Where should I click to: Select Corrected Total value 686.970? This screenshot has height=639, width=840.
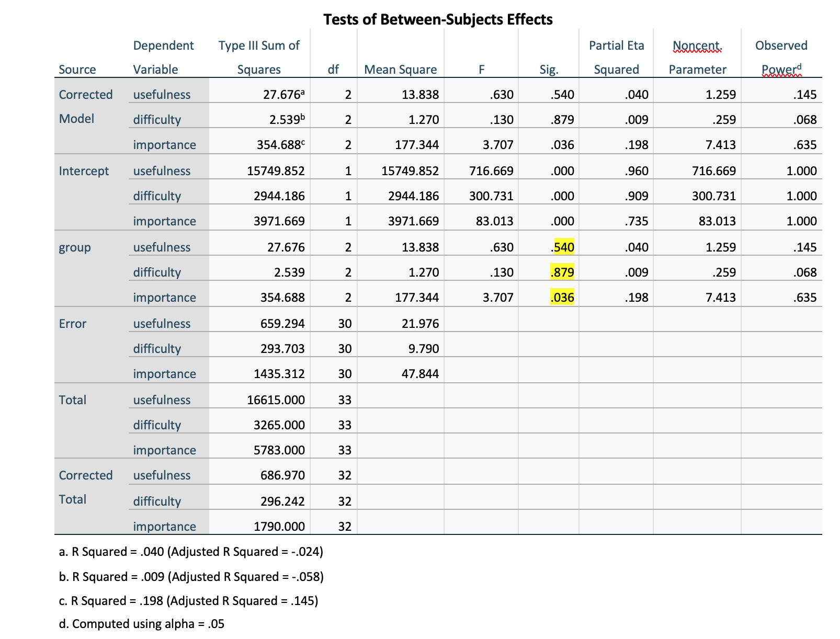282,475
